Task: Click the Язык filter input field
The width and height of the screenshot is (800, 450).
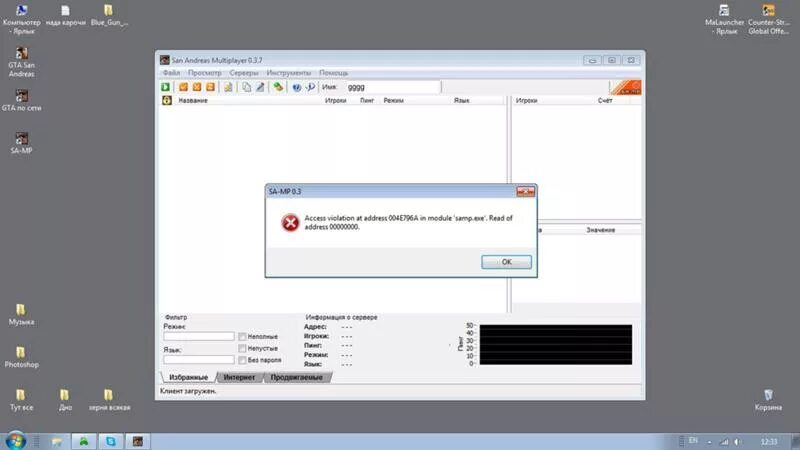Action: (x=199, y=360)
